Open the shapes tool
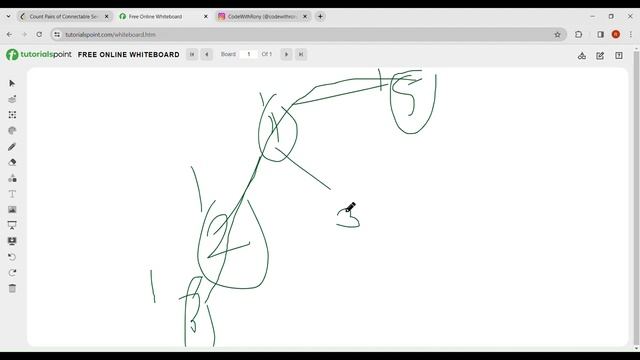Screen dimensions: 640x360 coord(12,178)
